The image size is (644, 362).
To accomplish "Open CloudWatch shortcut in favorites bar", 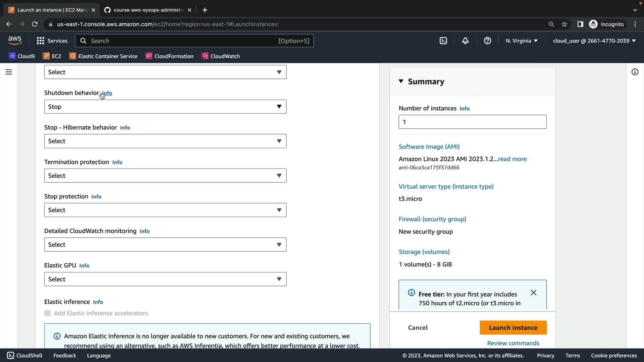I will pyautogui.click(x=220, y=56).
